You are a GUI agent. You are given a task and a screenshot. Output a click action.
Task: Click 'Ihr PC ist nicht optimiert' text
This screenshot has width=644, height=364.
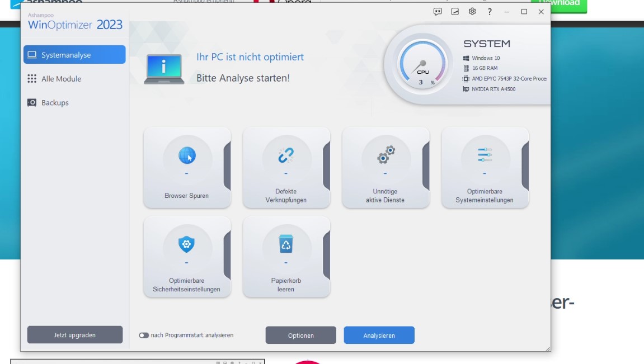click(250, 56)
